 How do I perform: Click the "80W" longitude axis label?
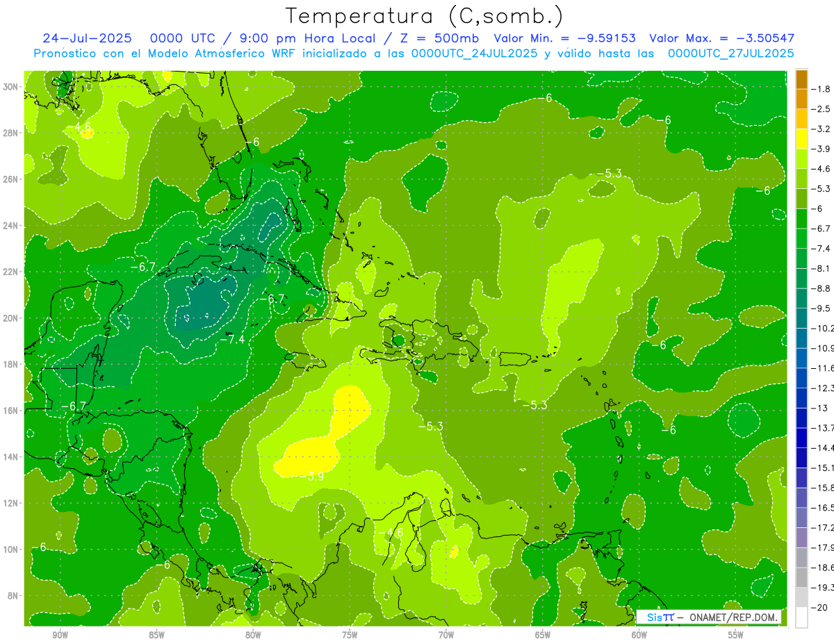253,635
